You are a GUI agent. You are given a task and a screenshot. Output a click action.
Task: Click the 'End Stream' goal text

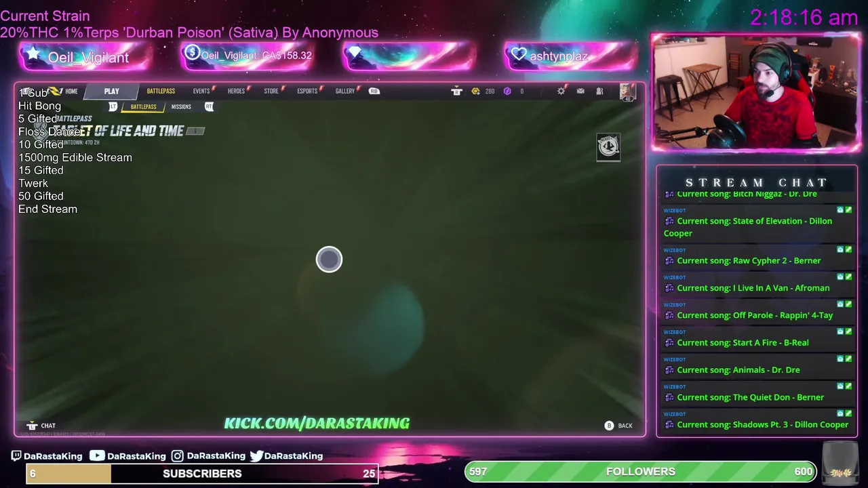point(47,209)
